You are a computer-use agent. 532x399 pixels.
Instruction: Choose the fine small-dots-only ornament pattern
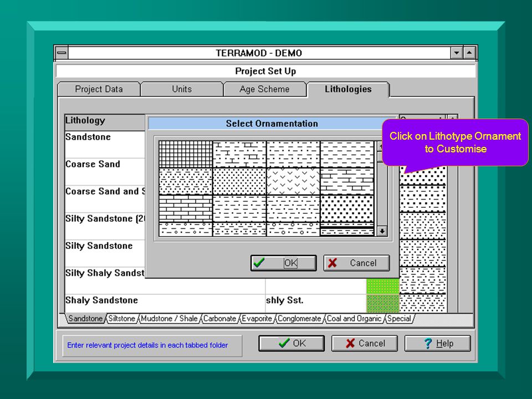coord(239,181)
